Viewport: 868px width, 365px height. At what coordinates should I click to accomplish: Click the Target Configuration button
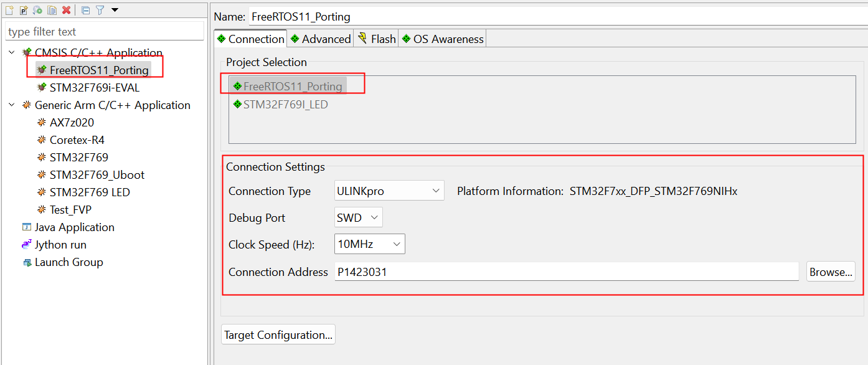click(278, 335)
